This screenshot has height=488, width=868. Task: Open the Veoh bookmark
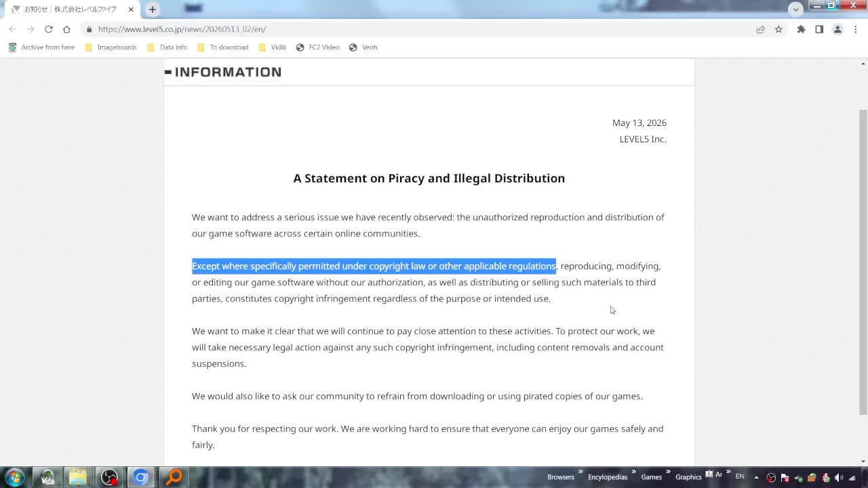point(363,47)
